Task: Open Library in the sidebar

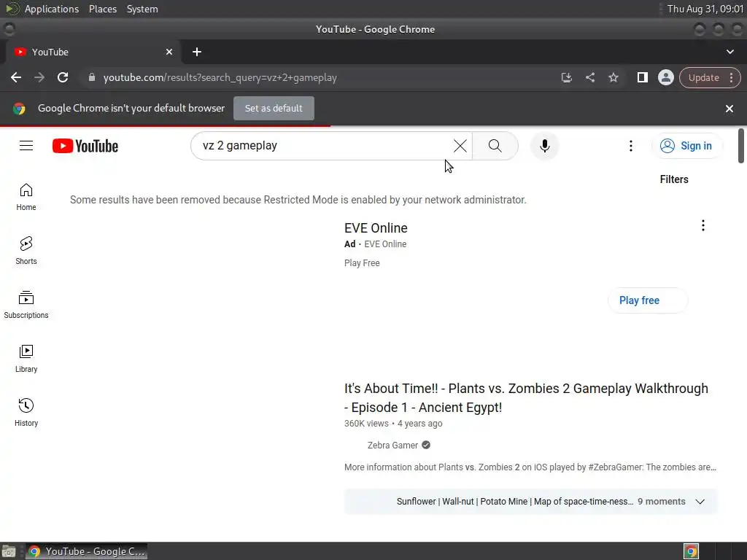Action: click(x=26, y=358)
